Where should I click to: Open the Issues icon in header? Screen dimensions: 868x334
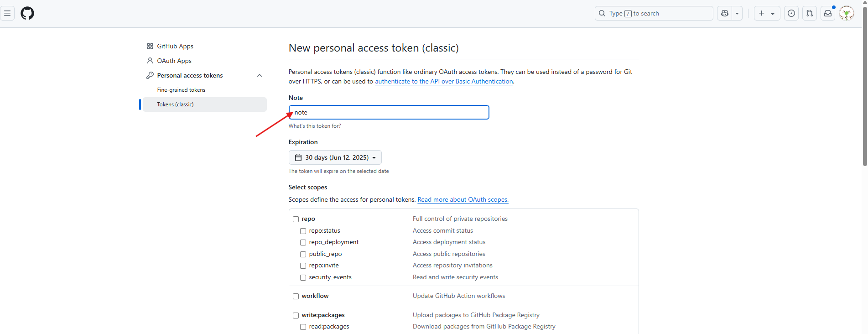tap(791, 13)
